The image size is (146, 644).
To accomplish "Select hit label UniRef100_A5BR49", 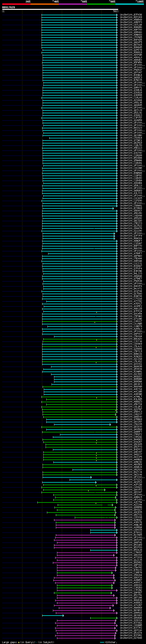I will point(131,20).
